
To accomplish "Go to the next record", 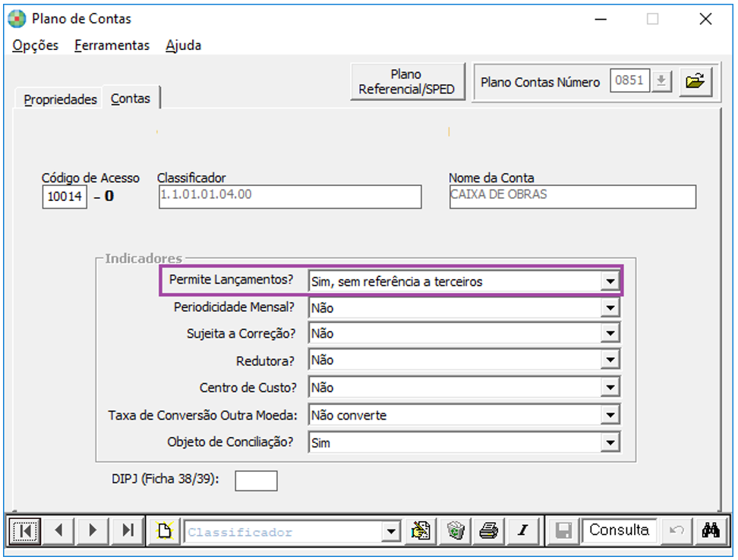I will (x=93, y=531).
